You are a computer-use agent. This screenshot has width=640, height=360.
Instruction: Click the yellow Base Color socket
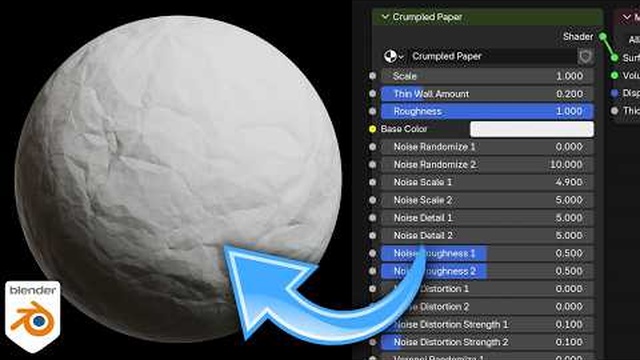372,129
